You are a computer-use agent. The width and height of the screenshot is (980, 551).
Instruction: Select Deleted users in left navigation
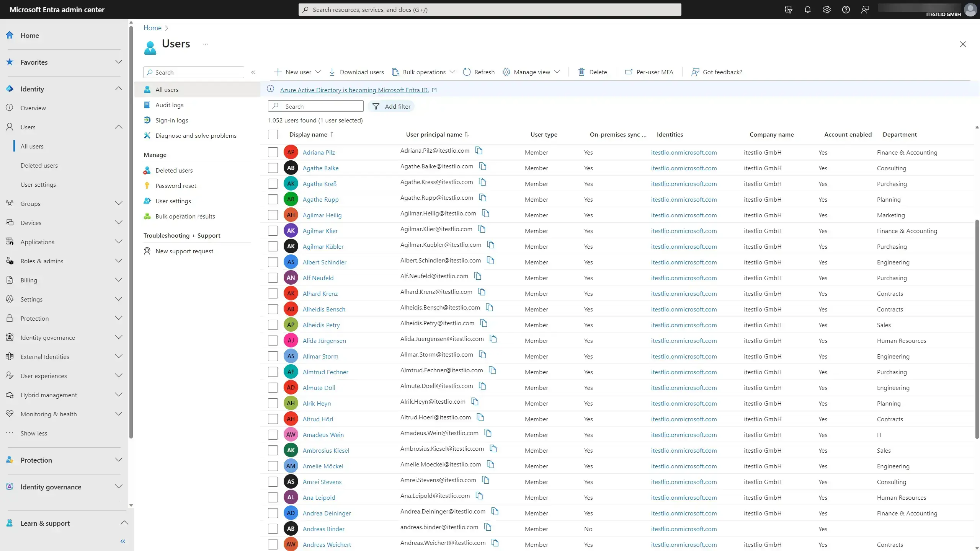[39, 165]
